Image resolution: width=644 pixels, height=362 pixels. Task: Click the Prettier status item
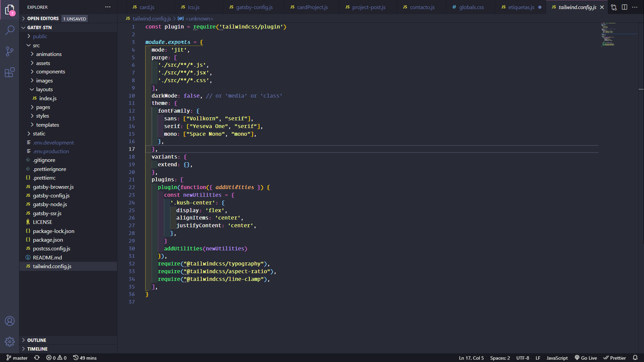(614, 358)
